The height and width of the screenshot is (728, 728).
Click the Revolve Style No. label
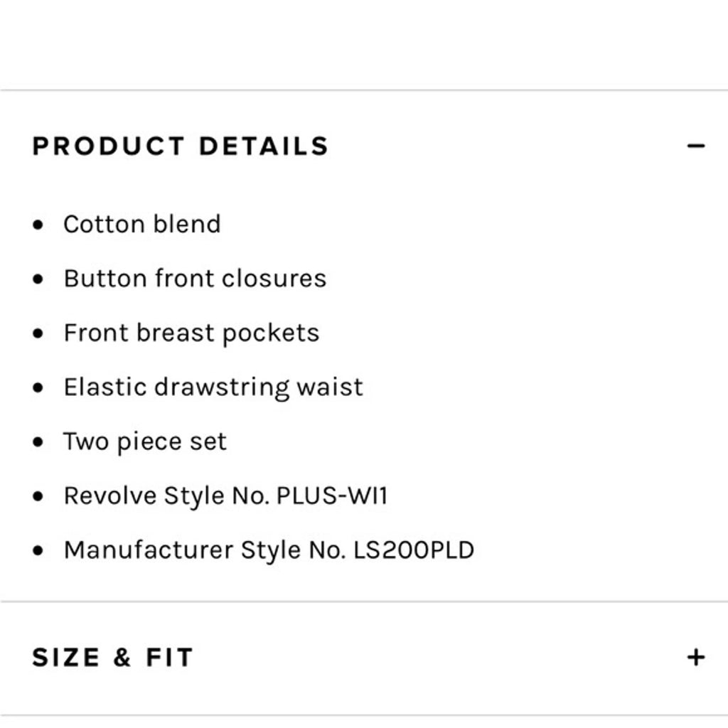pos(167,496)
